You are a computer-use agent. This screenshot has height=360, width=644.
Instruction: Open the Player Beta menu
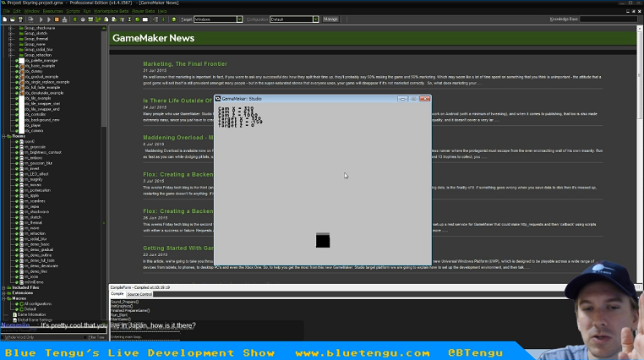coord(144,11)
